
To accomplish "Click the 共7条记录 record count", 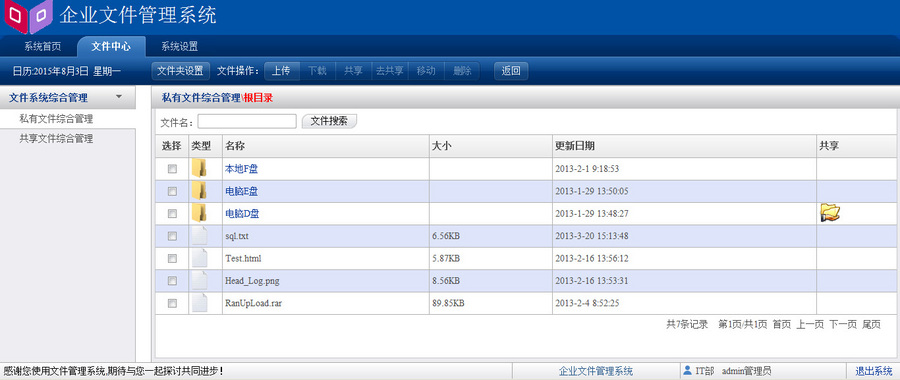I will coord(687,325).
